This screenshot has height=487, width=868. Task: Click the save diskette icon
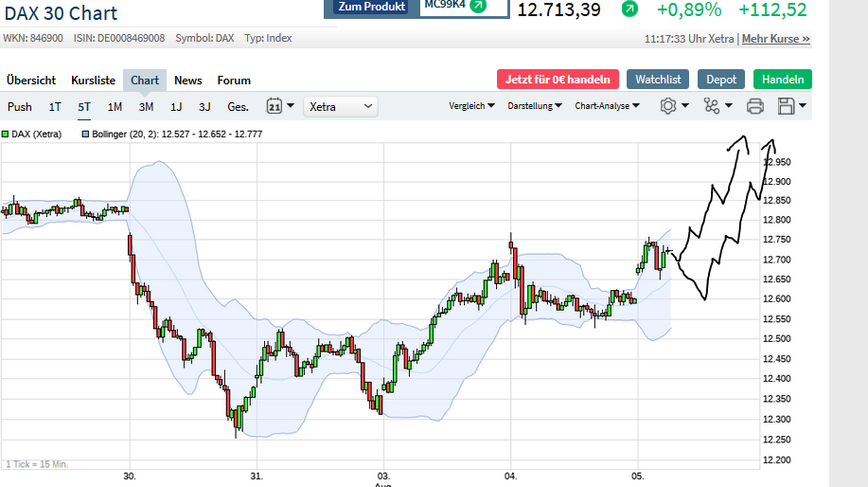(x=786, y=106)
